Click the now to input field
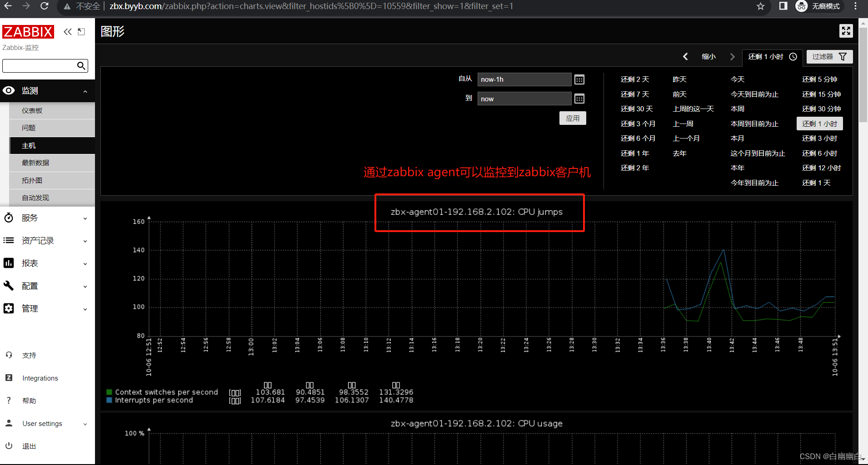 [x=524, y=99]
